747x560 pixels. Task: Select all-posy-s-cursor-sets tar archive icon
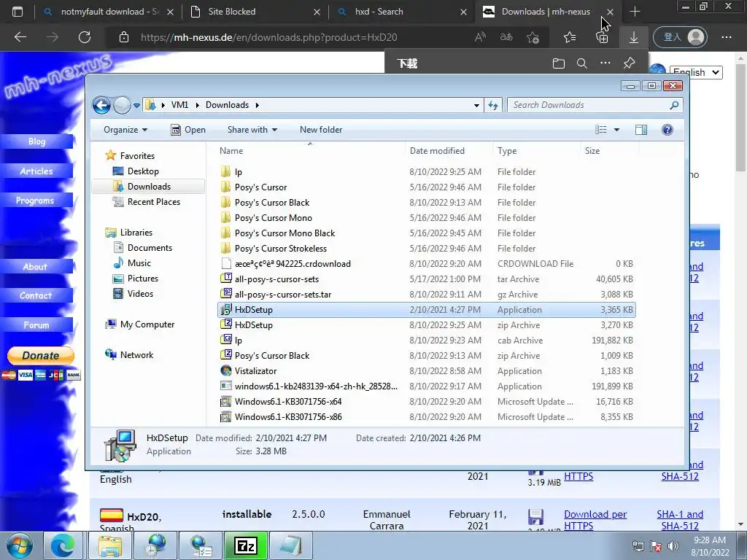coord(226,279)
